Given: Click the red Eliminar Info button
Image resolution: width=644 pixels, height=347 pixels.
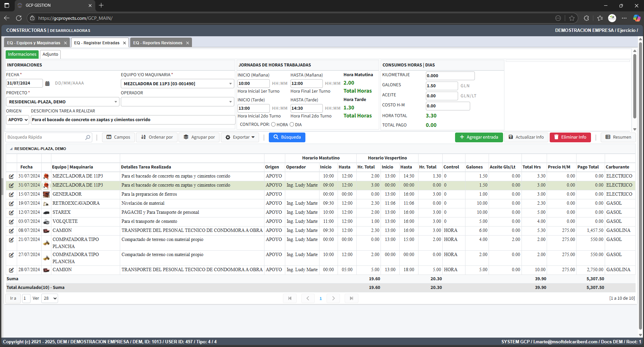Looking at the screenshot, I should point(570,137).
